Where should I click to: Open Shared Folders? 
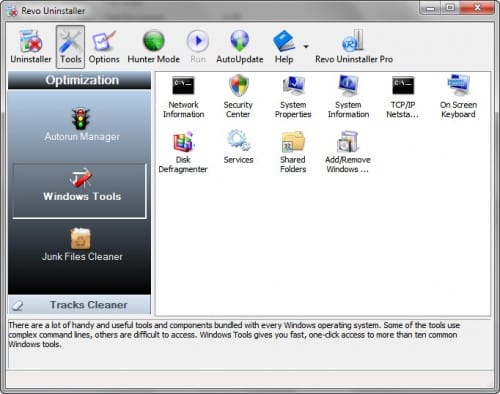[293, 152]
